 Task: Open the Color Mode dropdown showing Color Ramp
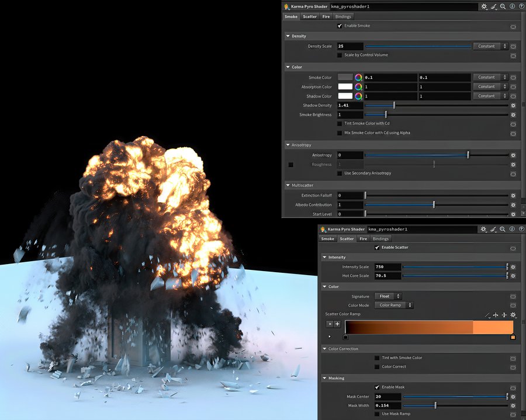(x=394, y=305)
